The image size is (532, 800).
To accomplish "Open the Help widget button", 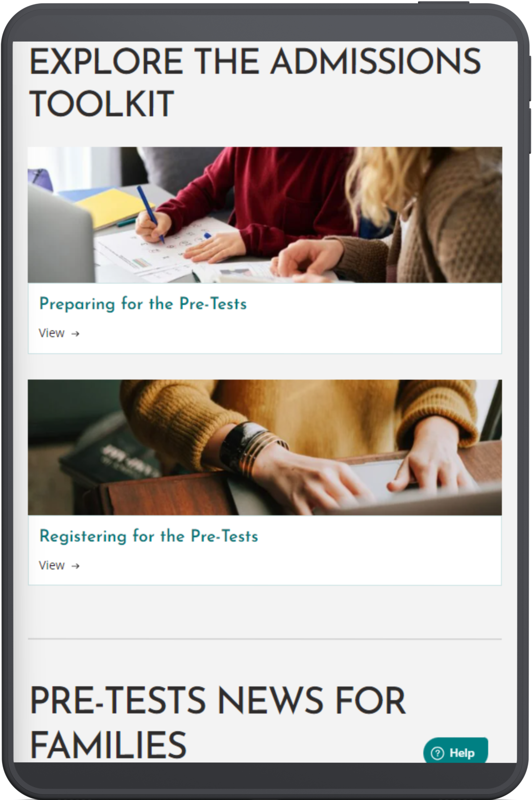I will (455, 750).
